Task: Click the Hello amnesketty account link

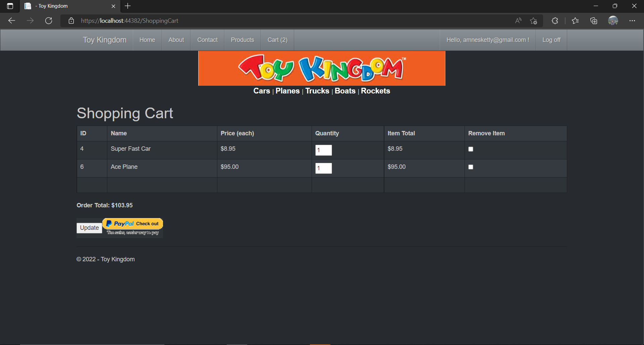Action: (x=488, y=40)
